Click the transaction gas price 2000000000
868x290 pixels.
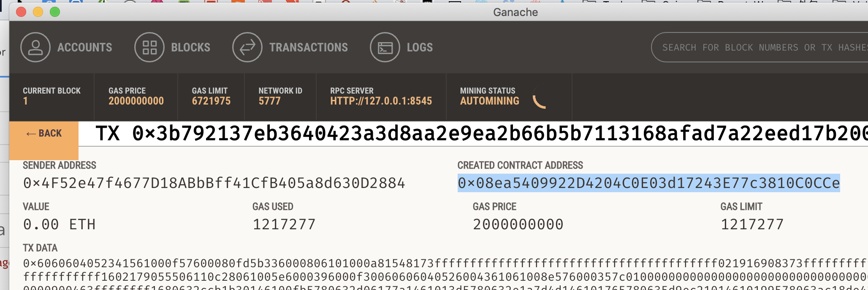[x=518, y=224]
